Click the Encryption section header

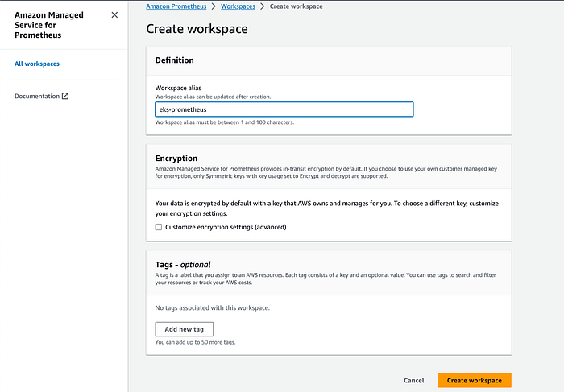(x=176, y=159)
